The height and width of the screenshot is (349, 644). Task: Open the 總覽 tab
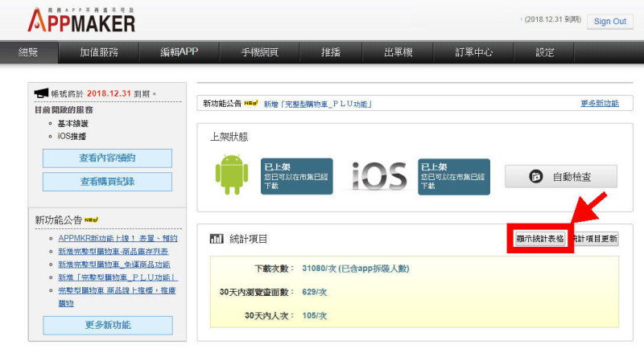(x=28, y=52)
